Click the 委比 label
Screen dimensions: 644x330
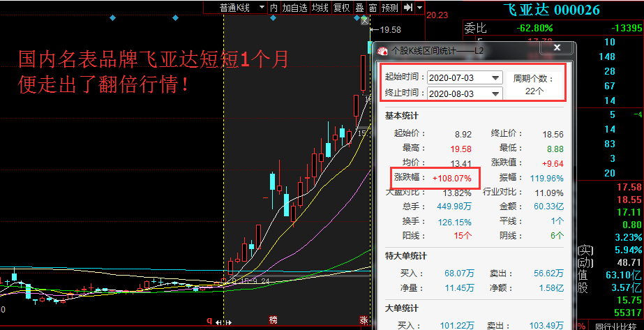[x=475, y=29]
